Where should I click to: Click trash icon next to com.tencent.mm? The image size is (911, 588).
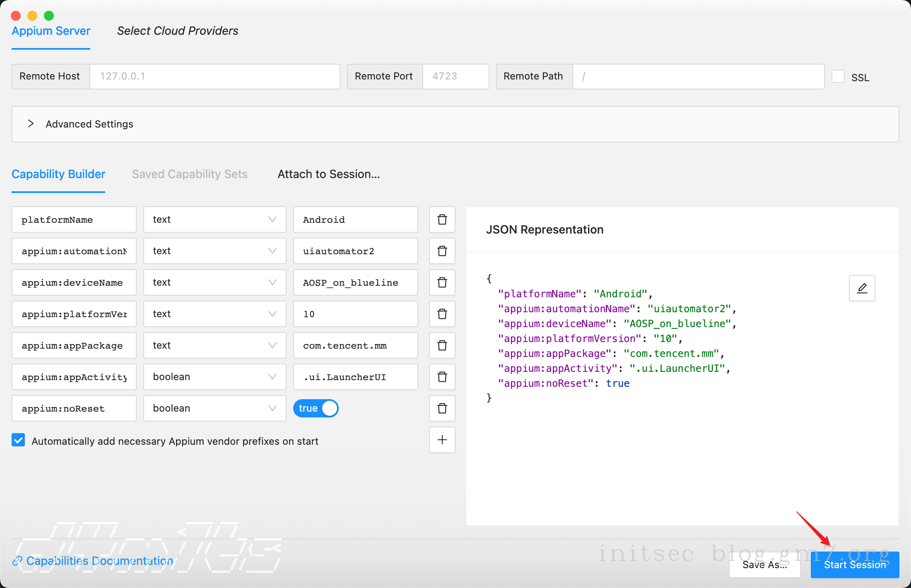tap(442, 345)
